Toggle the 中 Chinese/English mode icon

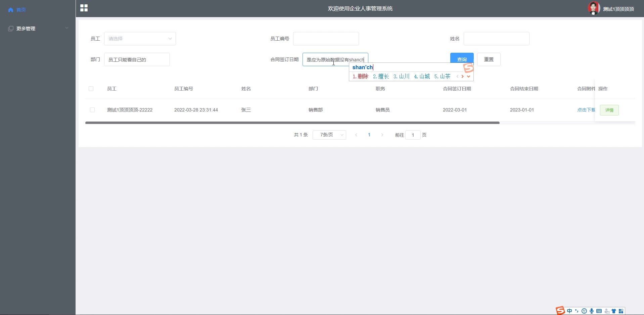pyautogui.click(x=569, y=311)
